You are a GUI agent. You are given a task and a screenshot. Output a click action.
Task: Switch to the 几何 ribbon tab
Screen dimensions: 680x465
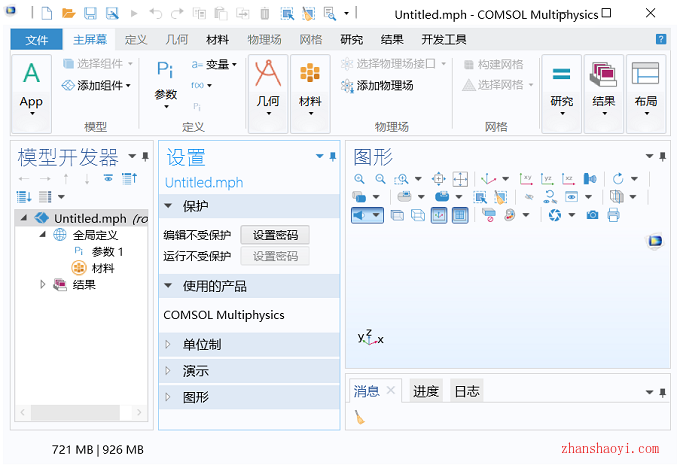[x=177, y=40]
